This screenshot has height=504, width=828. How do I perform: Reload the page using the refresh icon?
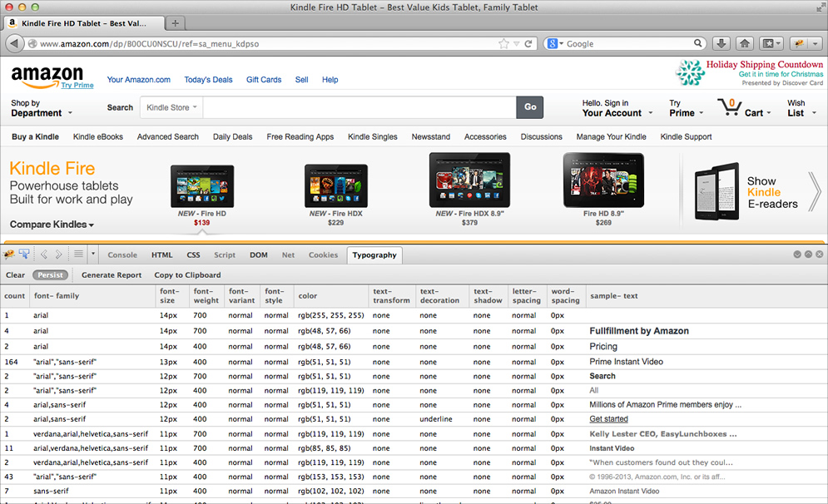pos(528,44)
